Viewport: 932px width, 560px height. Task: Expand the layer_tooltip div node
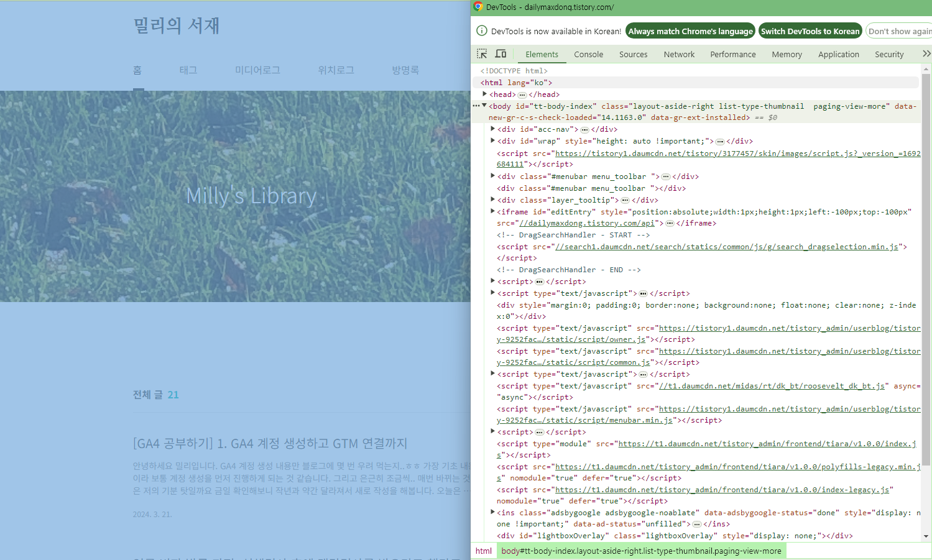click(492, 200)
